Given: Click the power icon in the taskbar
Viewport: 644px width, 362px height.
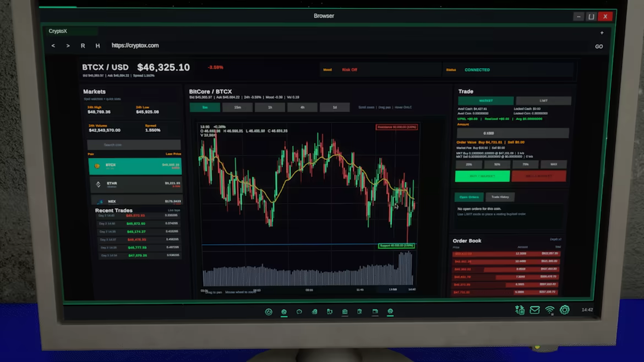Looking at the screenshot, I should (269, 312).
